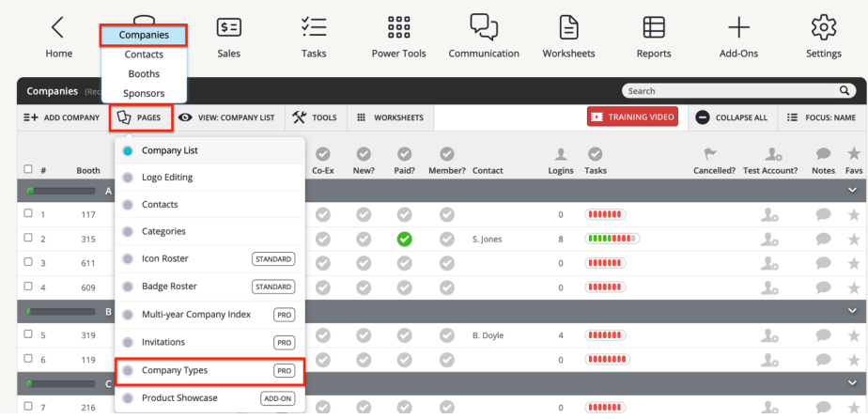Check the row 7 checkbox
Viewport: 868px width, 419px height.
(x=28, y=406)
